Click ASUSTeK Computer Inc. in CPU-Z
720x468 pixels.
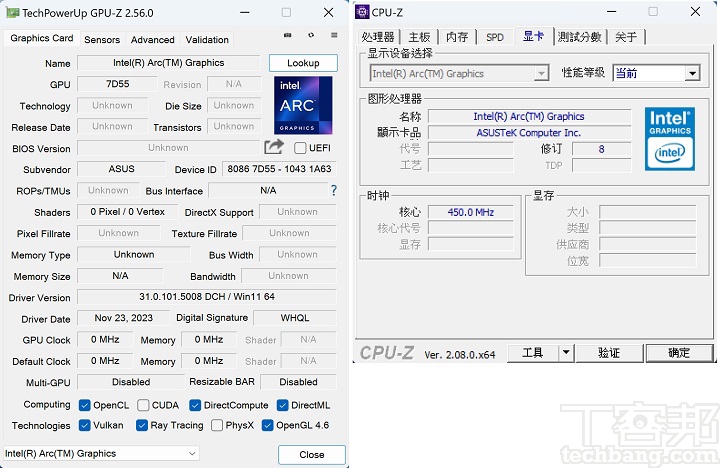529,133
